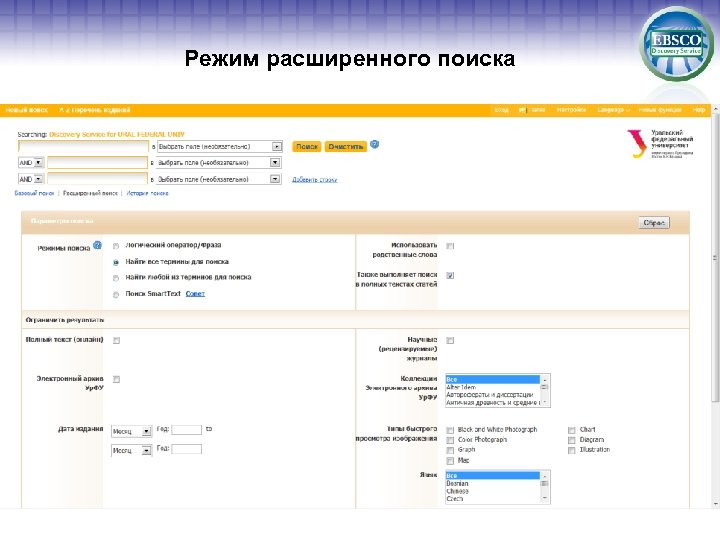Check Black and White Photograph checkbox
This screenshot has width=720, height=540.
(450, 430)
